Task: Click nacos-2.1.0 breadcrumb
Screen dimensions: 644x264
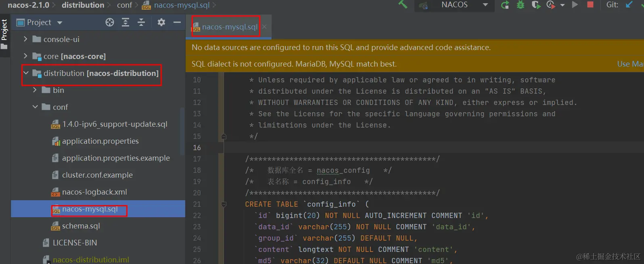Action: point(28,5)
